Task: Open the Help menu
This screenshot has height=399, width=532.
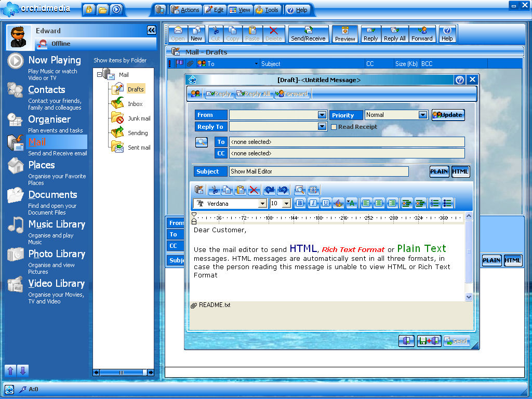Action: click(297, 10)
